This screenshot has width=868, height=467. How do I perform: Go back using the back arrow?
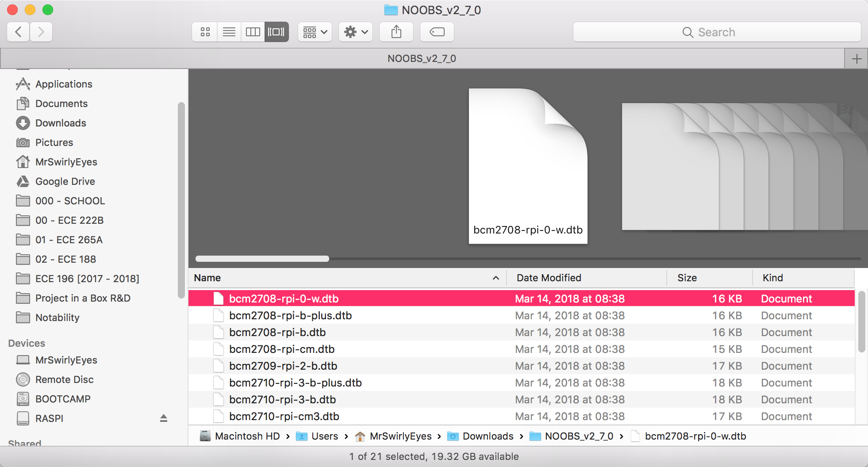[19, 32]
